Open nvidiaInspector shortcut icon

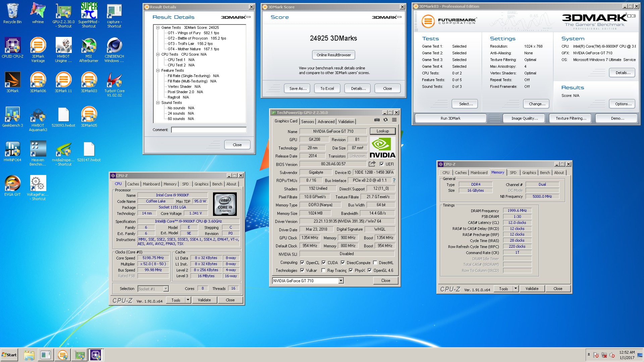click(63, 153)
